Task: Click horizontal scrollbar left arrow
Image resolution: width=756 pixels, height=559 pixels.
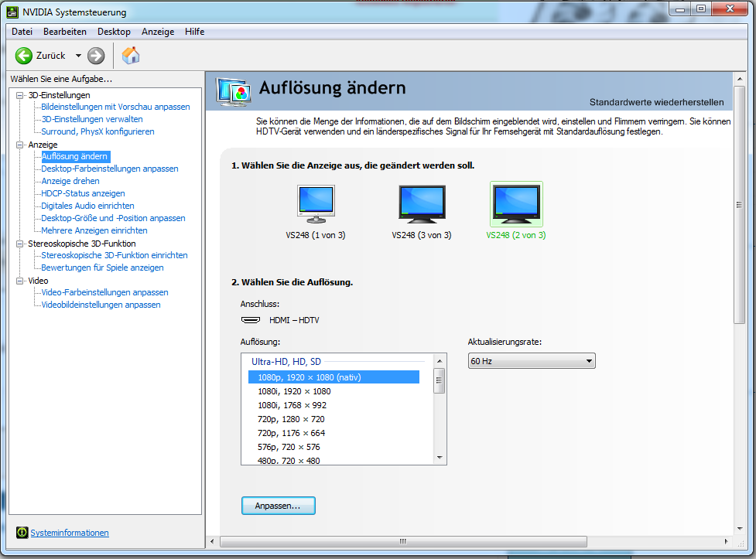Action: [212, 542]
